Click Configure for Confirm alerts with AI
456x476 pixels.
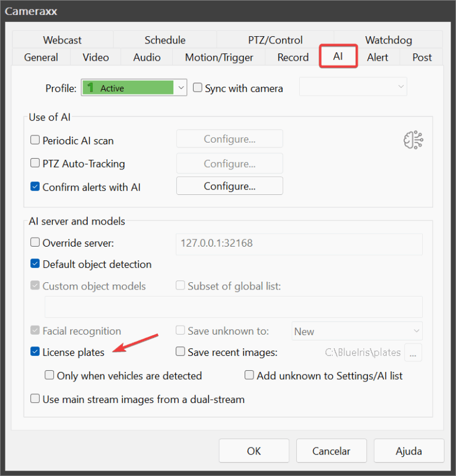229,186
